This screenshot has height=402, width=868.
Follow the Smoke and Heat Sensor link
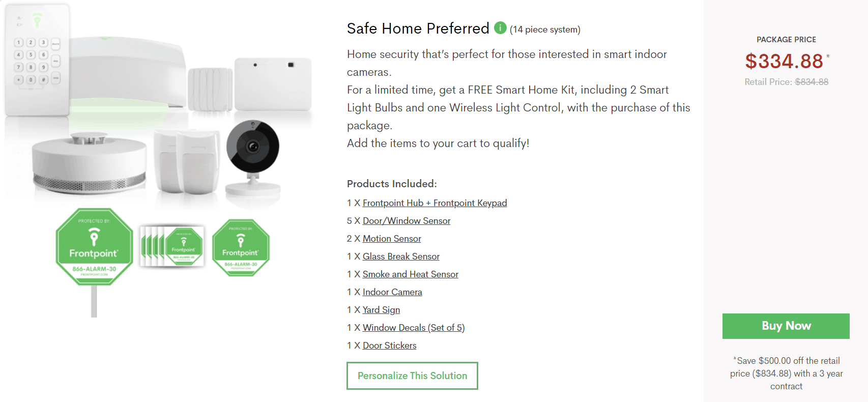point(410,274)
